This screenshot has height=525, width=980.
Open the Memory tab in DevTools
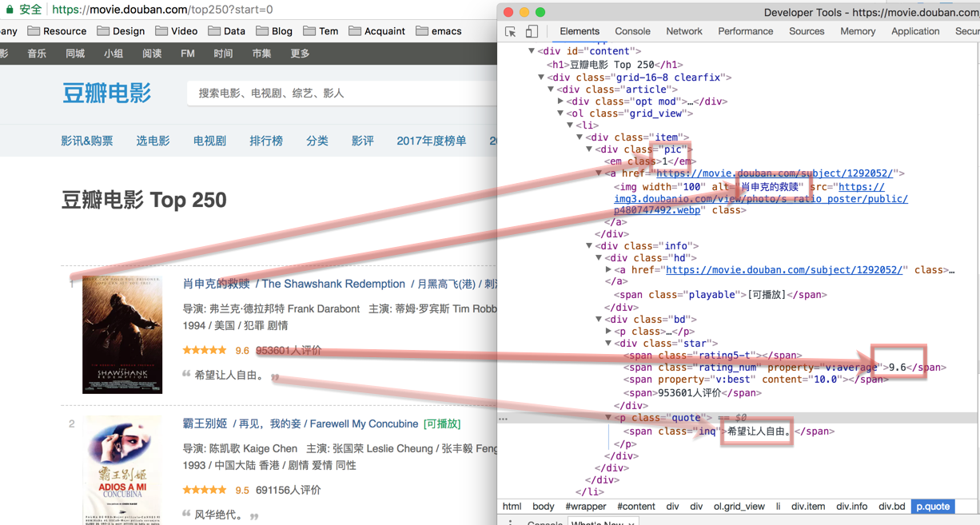[x=858, y=32]
